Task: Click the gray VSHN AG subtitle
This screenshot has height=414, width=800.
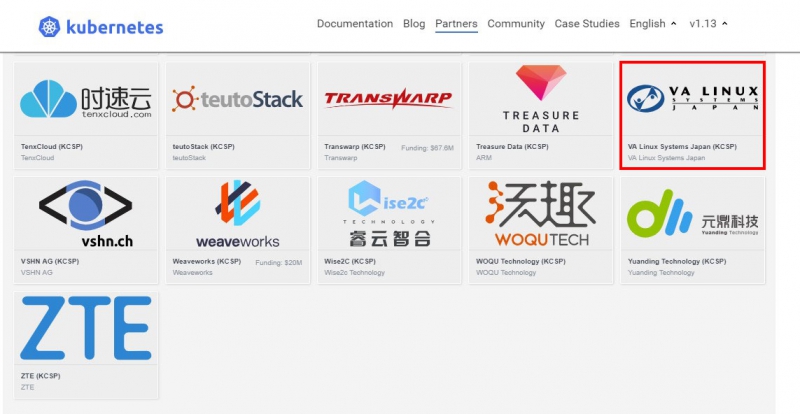Action: tap(37, 273)
